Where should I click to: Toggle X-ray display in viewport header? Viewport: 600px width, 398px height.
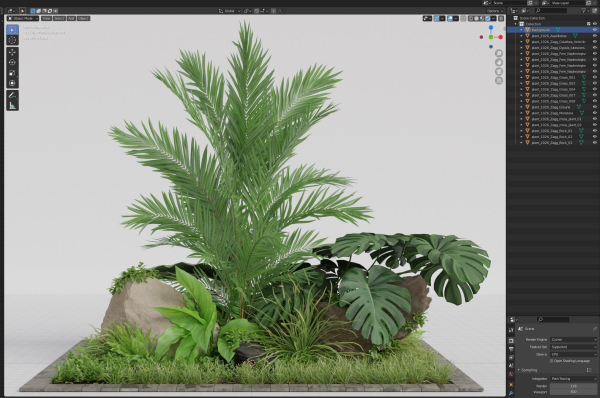point(463,18)
